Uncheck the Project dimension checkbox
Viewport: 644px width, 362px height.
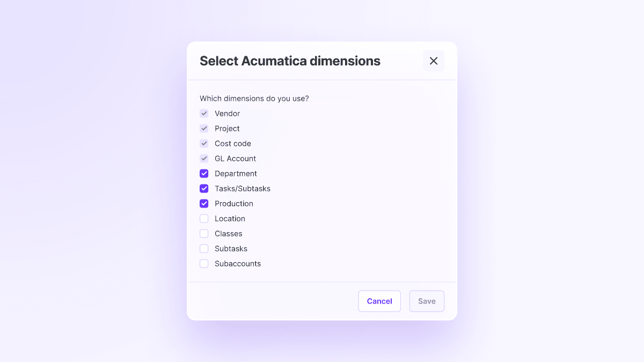pos(204,128)
